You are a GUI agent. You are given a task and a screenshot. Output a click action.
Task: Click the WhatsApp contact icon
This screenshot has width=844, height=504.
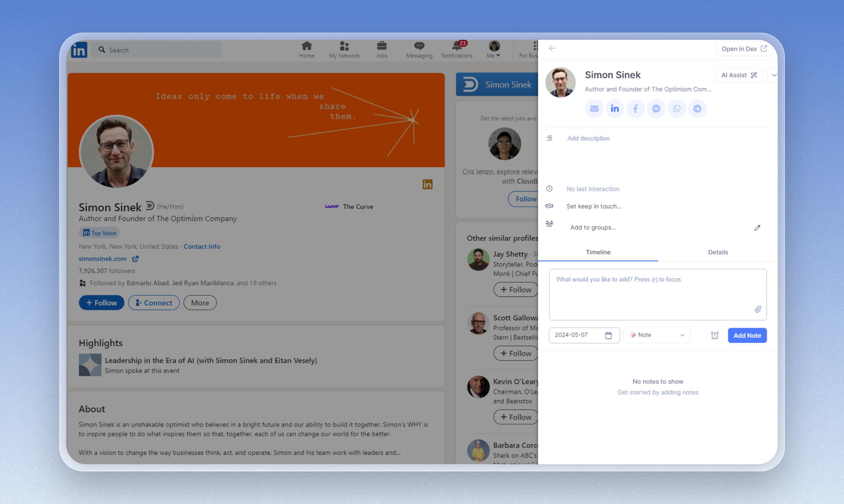tap(676, 109)
